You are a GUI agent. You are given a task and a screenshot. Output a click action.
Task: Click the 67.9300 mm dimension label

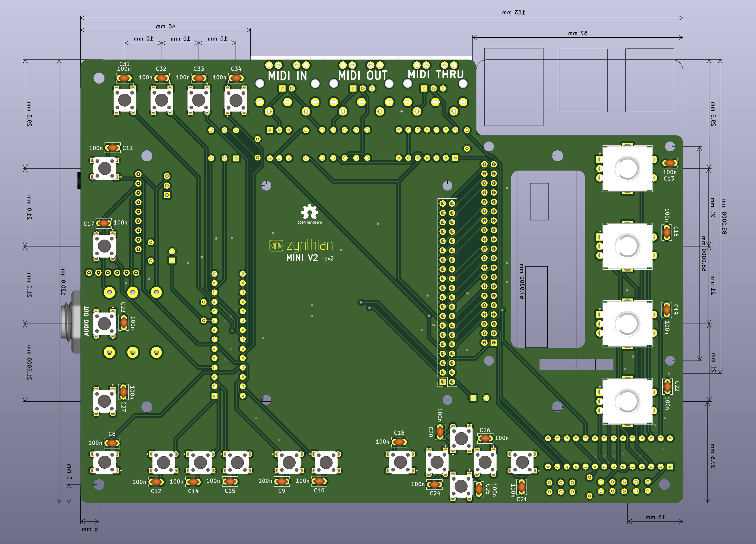(x=522, y=282)
